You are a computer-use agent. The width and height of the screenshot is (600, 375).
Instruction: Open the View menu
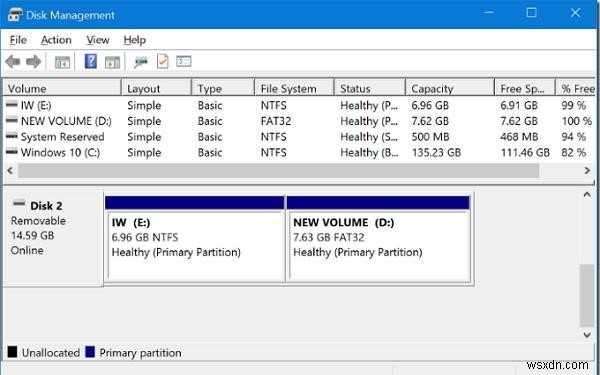coord(98,40)
